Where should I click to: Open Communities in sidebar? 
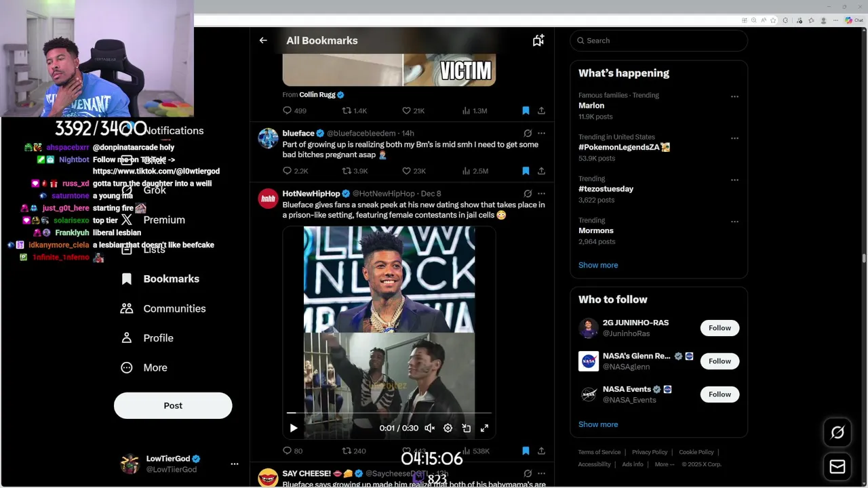[163, 308]
